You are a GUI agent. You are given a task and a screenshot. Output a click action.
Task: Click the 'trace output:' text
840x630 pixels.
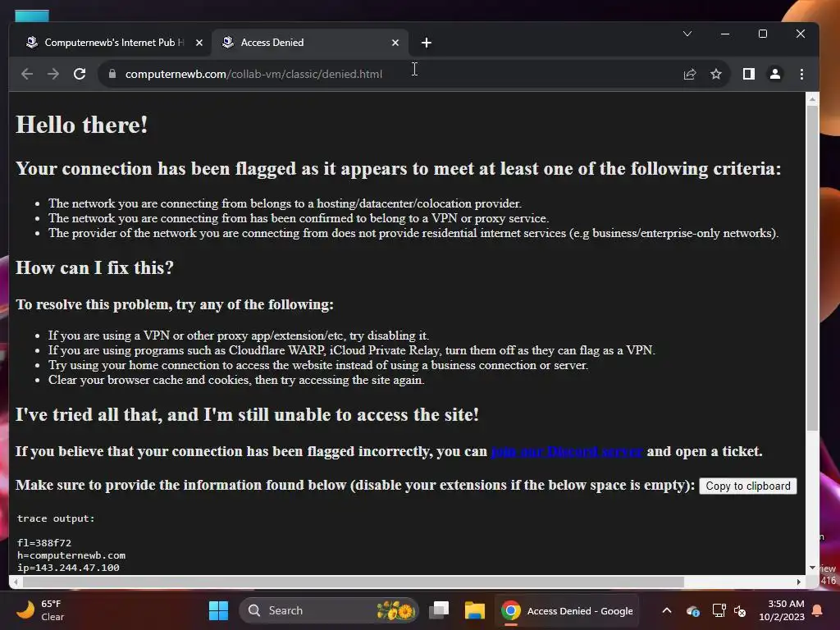[x=56, y=518]
